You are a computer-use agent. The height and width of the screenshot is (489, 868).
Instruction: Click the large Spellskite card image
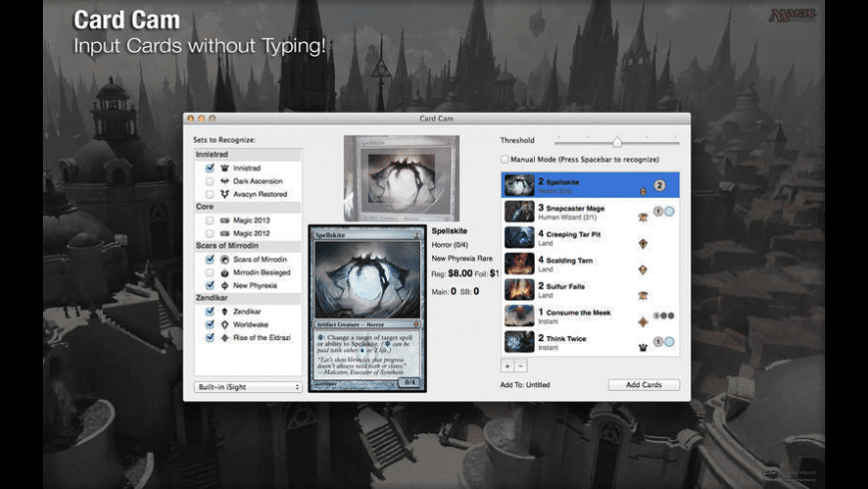point(367,308)
